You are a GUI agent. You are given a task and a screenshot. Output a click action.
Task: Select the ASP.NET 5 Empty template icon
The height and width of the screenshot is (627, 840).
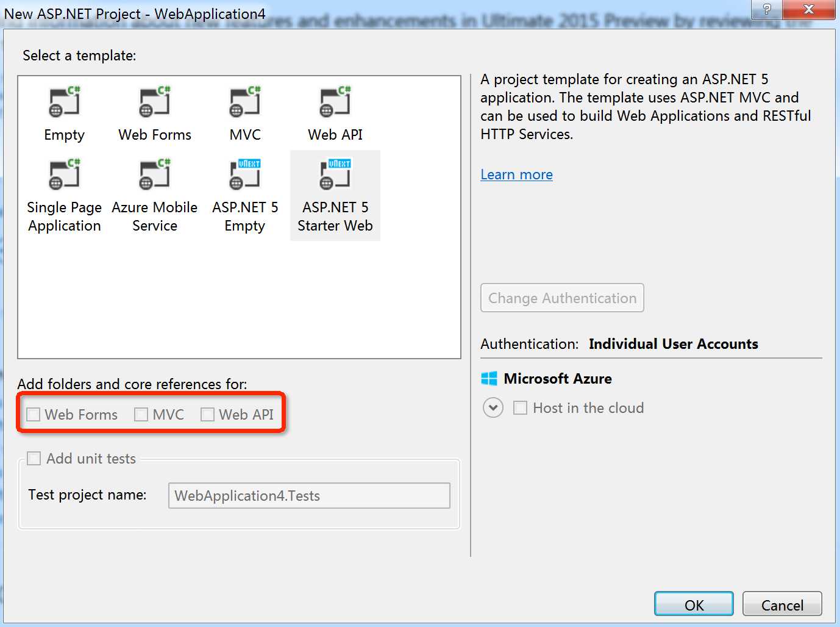(245, 174)
